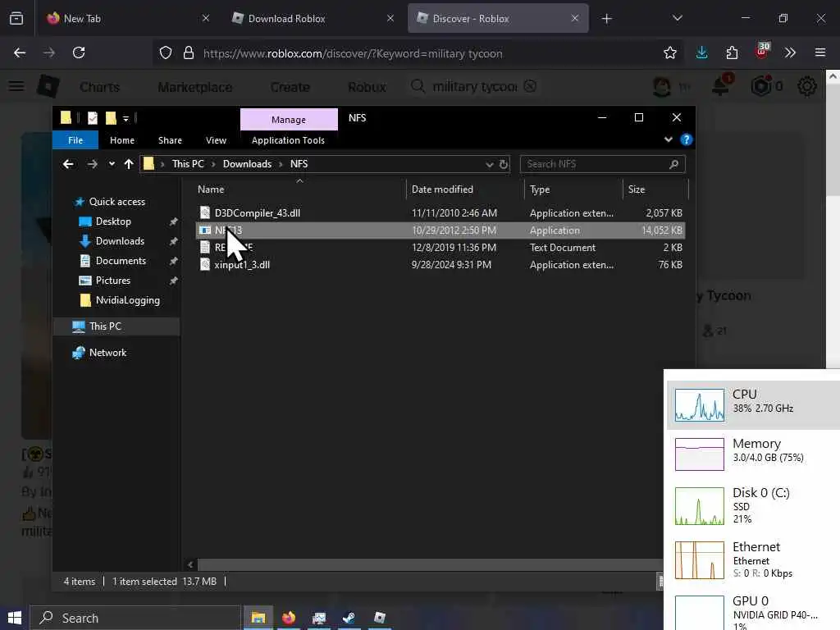Expand the Explorer ribbon chevron
Screen dimensions: 840x630
(668, 139)
